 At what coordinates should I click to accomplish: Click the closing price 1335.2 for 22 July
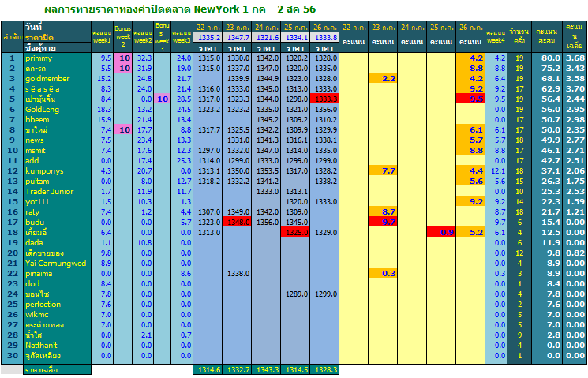(x=208, y=38)
